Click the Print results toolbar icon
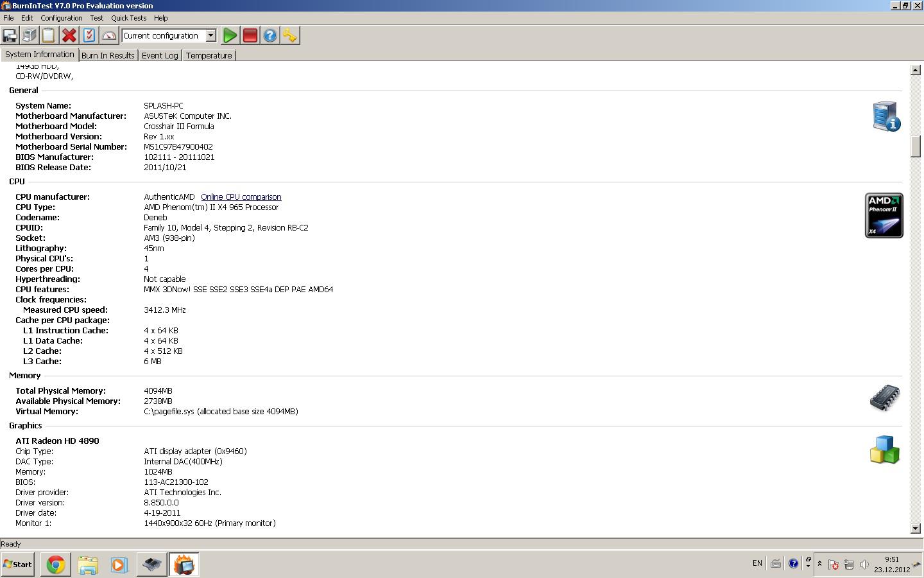Viewport: 924px width, 578px height. pos(30,35)
